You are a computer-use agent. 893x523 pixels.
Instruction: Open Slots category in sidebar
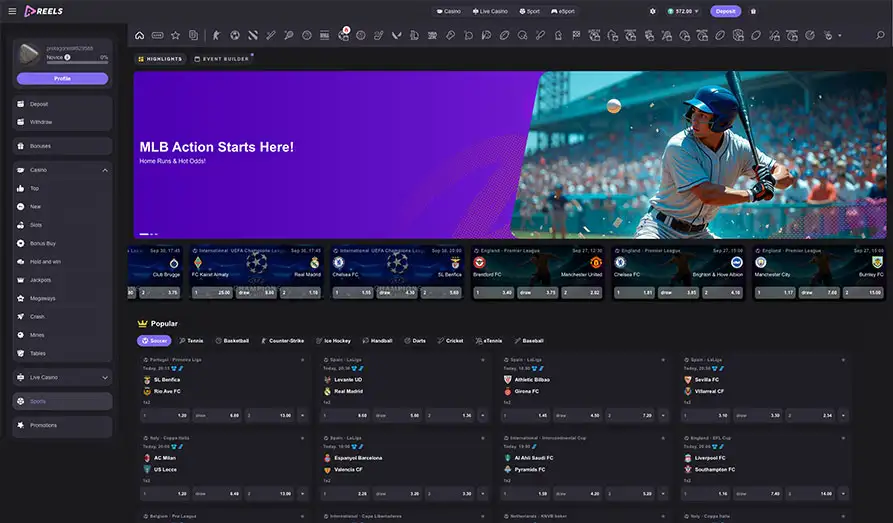[63, 225]
